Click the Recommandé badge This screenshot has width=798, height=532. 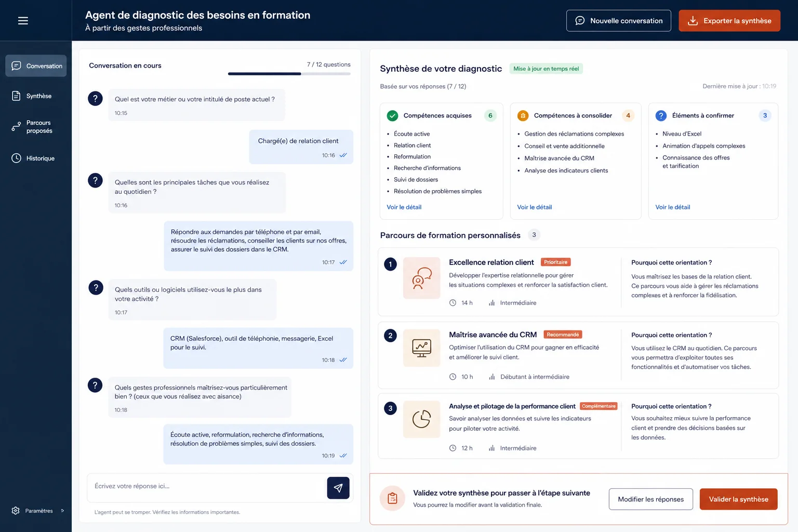(563, 335)
